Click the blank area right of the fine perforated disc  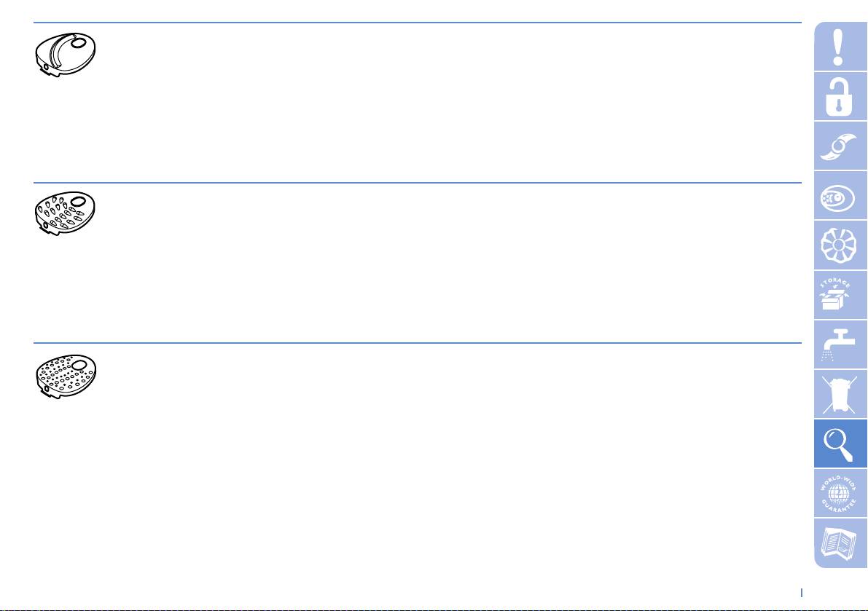[x=437, y=437]
